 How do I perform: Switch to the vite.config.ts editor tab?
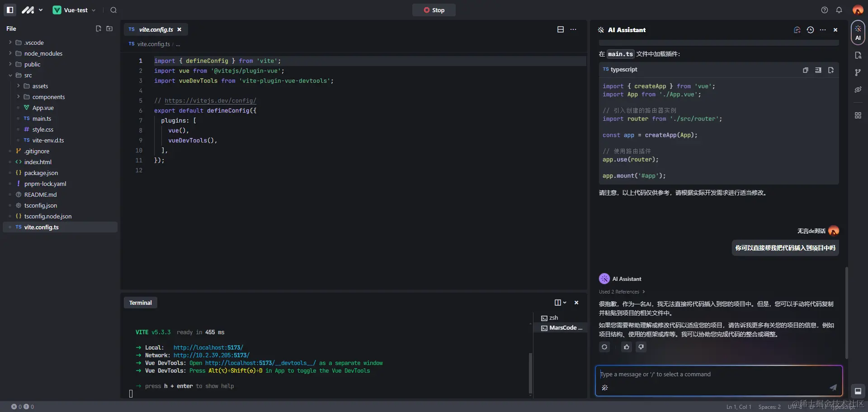(x=156, y=29)
